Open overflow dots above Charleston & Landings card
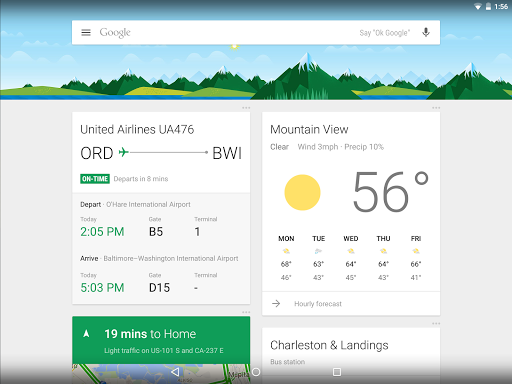 pyautogui.click(x=436, y=323)
